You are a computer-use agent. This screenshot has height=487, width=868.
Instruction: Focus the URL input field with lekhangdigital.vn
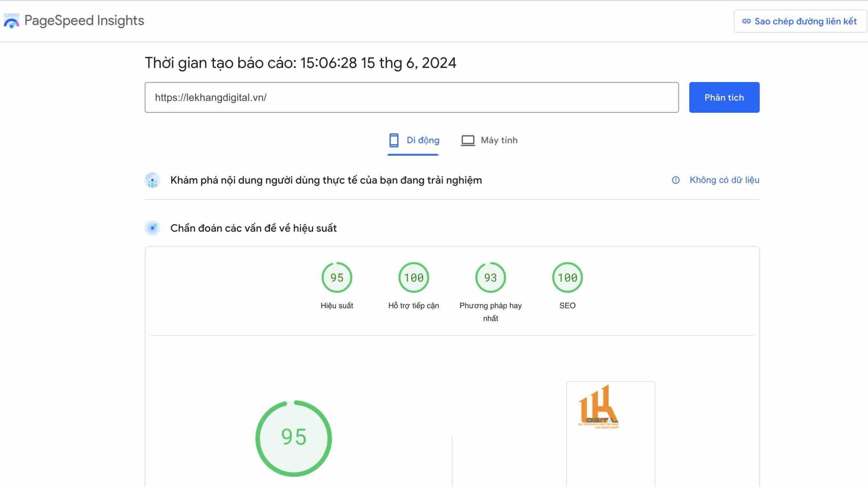click(x=412, y=97)
